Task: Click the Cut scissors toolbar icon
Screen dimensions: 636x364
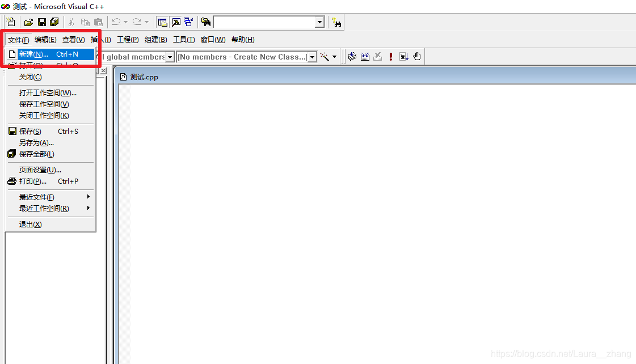Action: tap(71, 22)
